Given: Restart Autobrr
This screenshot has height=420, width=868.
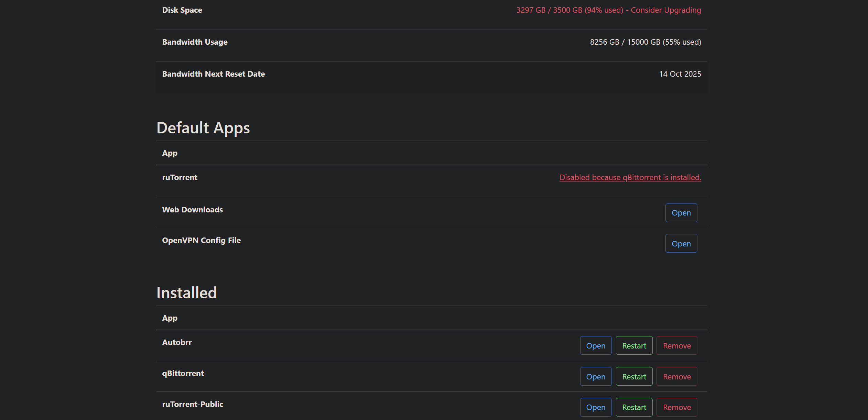Looking at the screenshot, I should [x=634, y=346].
